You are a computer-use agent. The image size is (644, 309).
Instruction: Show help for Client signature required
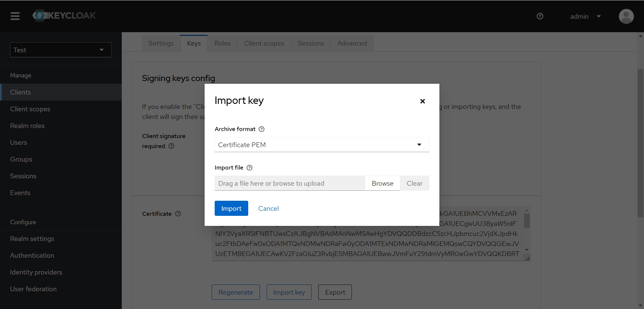tap(171, 146)
